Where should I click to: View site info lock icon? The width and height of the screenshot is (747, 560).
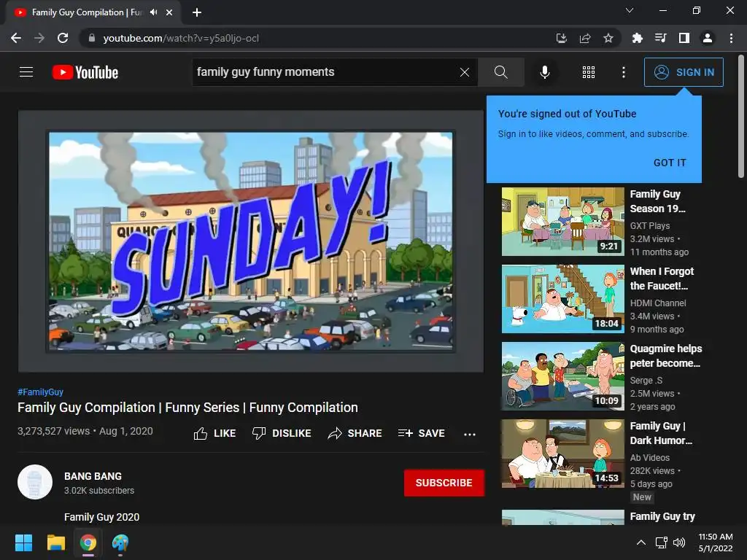pyautogui.click(x=92, y=38)
